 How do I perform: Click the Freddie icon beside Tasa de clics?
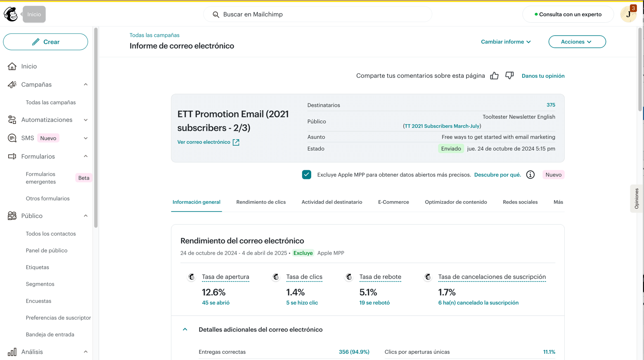[276, 277]
